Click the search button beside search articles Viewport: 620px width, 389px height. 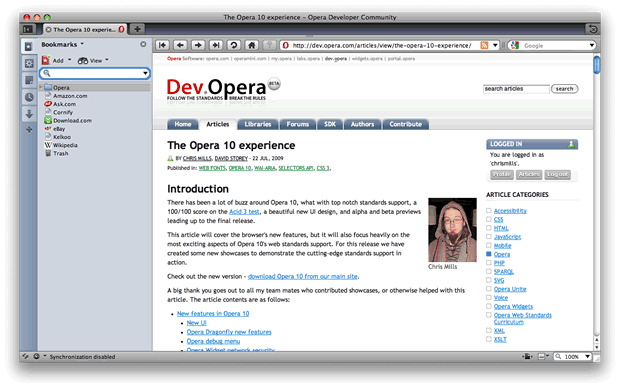click(564, 89)
